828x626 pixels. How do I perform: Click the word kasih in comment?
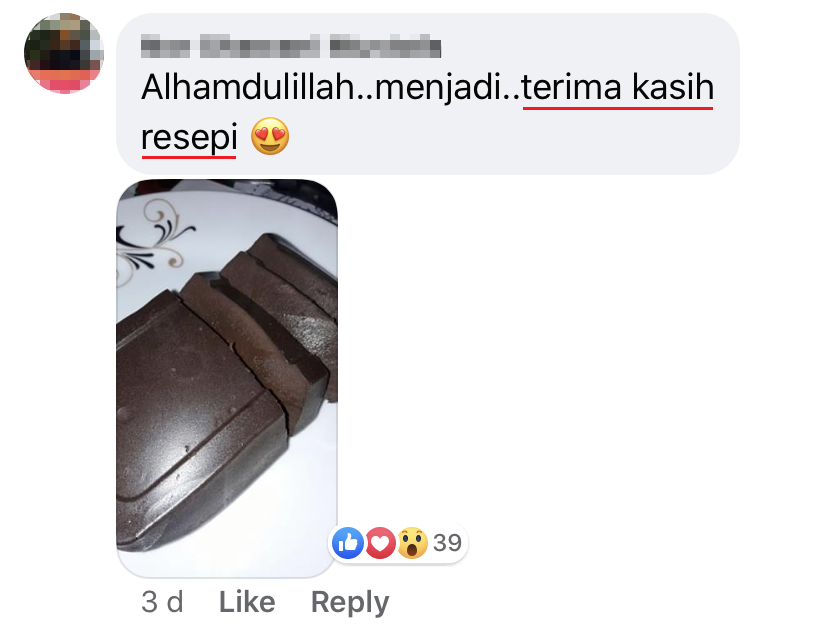[x=673, y=88]
